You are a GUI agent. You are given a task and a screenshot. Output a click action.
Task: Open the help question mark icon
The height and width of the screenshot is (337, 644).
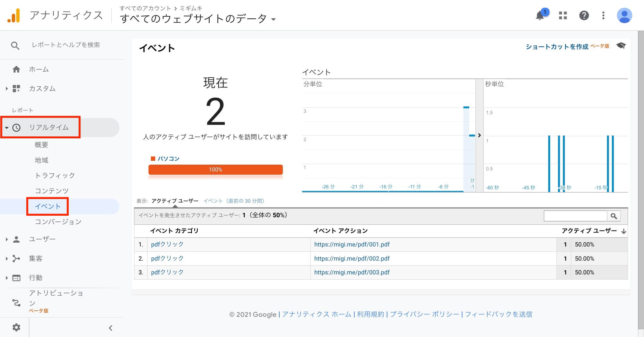[584, 15]
